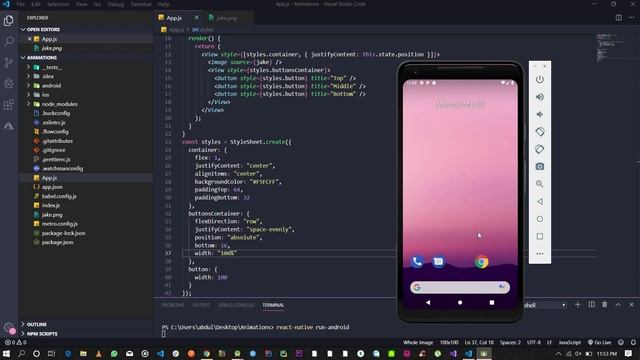Click emulator zoom magnifier icon
Screen dimensions: 640x360
coord(540,184)
